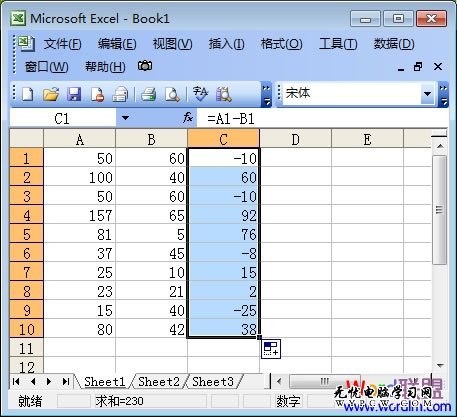
Task: Click the New blank workbook icon
Action: tap(28, 95)
